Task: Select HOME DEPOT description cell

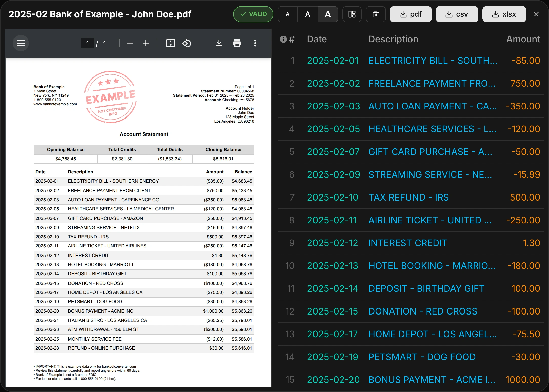Action: tap(433, 334)
